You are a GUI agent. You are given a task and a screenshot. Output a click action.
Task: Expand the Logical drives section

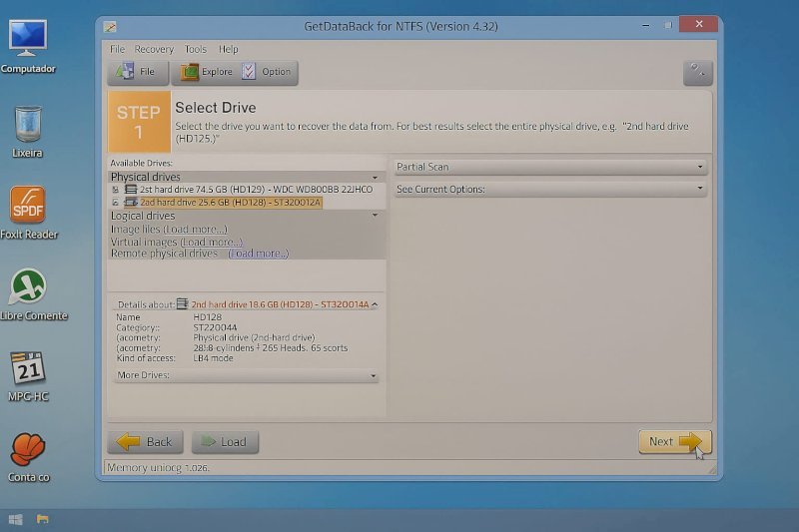375,216
